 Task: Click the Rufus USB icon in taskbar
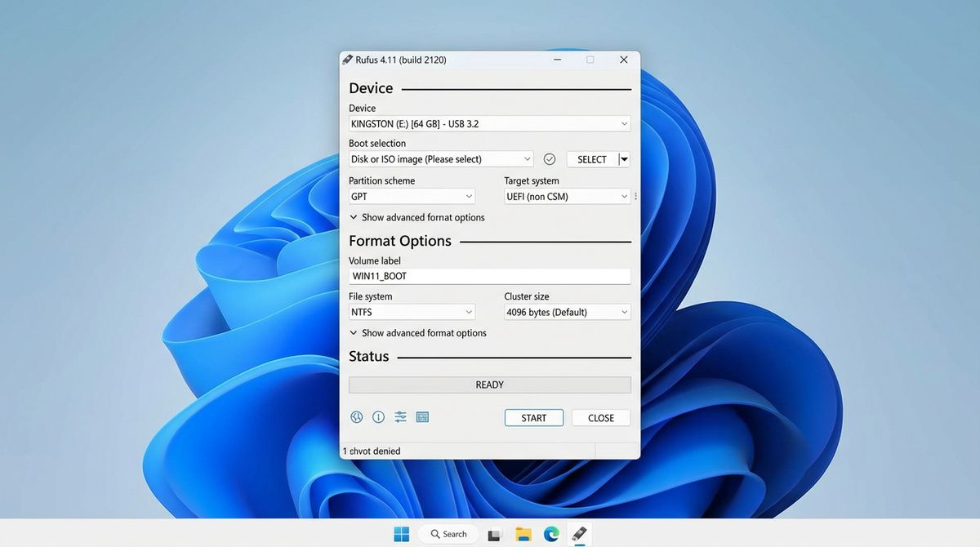(x=579, y=534)
